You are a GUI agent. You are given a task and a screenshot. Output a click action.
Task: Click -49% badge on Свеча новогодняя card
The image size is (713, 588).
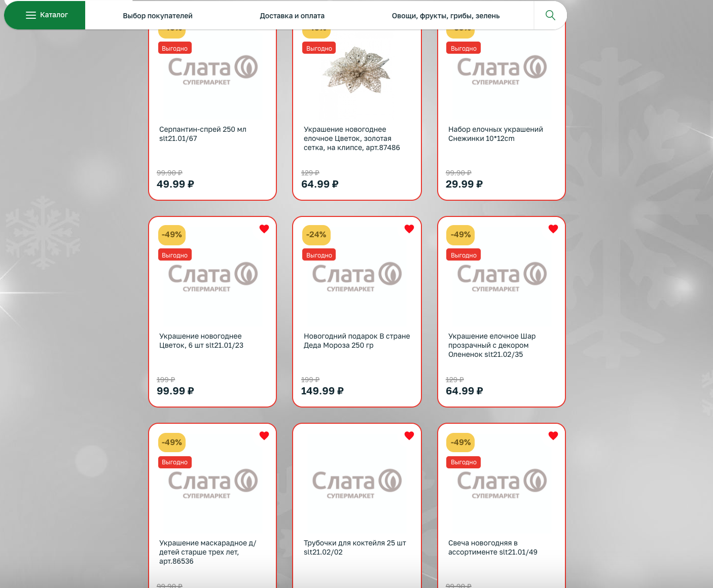tap(460, 443)
